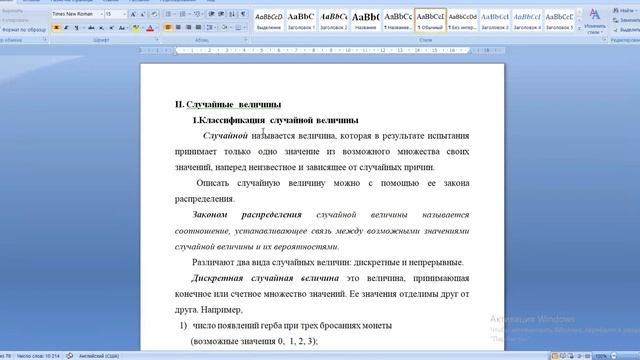Apply paragraph shading
The image size is (640, 360).
click(x=224, y=27)
